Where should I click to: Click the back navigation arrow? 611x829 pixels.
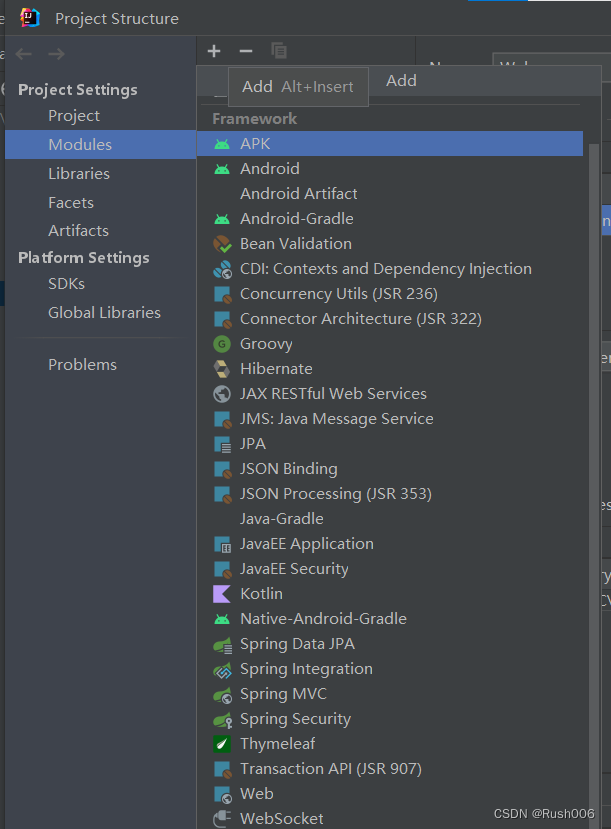click(x=24, y=54)
